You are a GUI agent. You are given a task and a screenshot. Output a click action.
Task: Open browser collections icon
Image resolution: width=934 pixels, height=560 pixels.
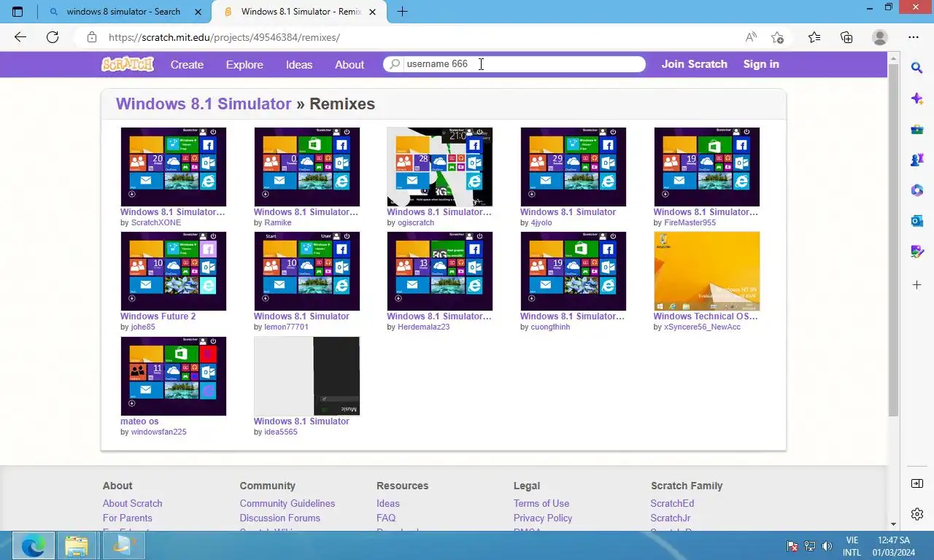pyautogui.click(x=846, y=37)
